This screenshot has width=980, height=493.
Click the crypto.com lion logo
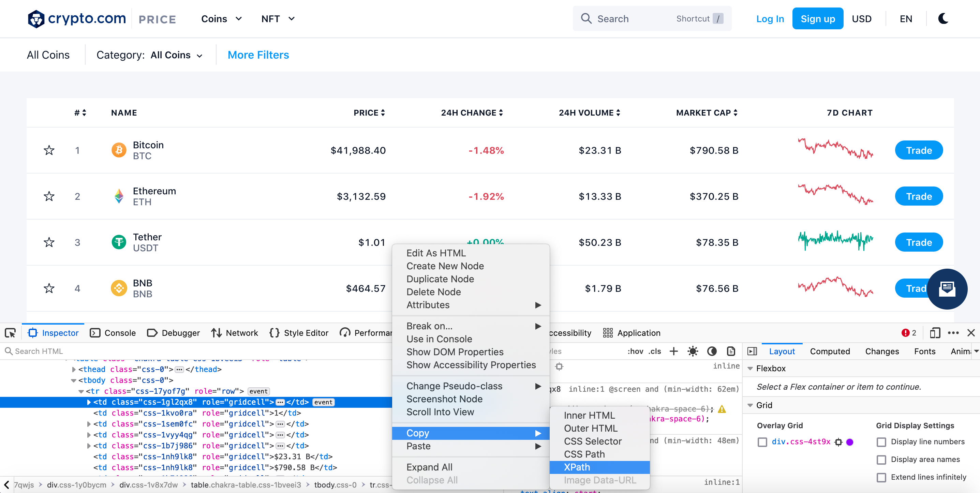36,19
